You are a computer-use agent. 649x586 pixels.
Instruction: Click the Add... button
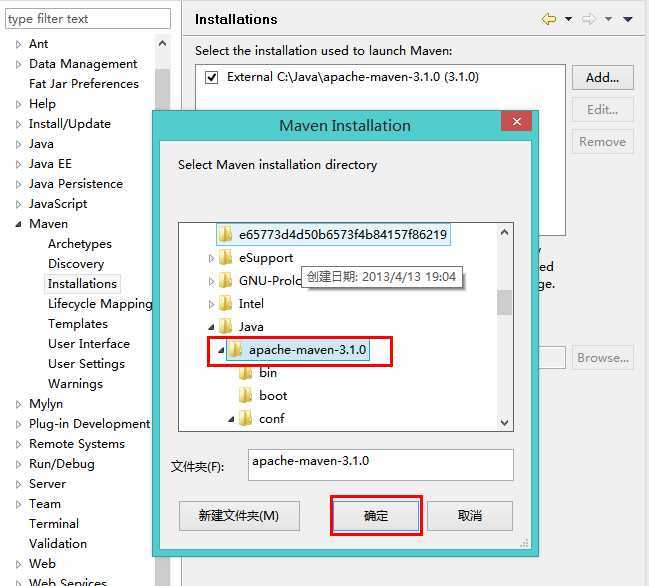[x=603, y=77]
